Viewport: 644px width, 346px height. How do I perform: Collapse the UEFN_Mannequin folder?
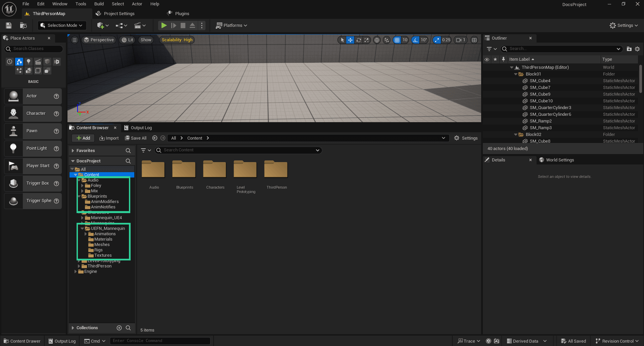click(82, 229)
